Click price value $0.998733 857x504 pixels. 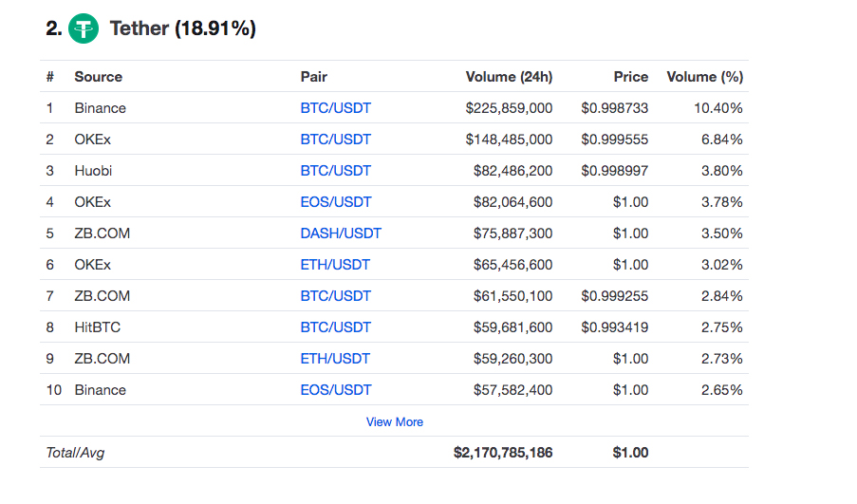615,108
